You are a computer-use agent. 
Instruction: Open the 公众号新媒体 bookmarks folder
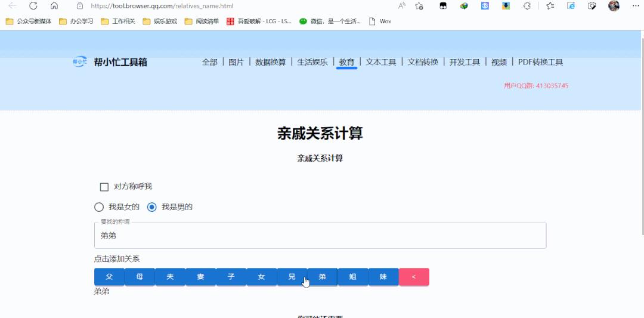(x=29, y=21)
